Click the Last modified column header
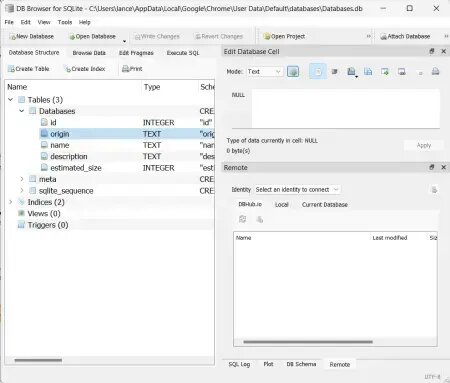The width and height of the screenshot is (450, 383). (390, 238)
